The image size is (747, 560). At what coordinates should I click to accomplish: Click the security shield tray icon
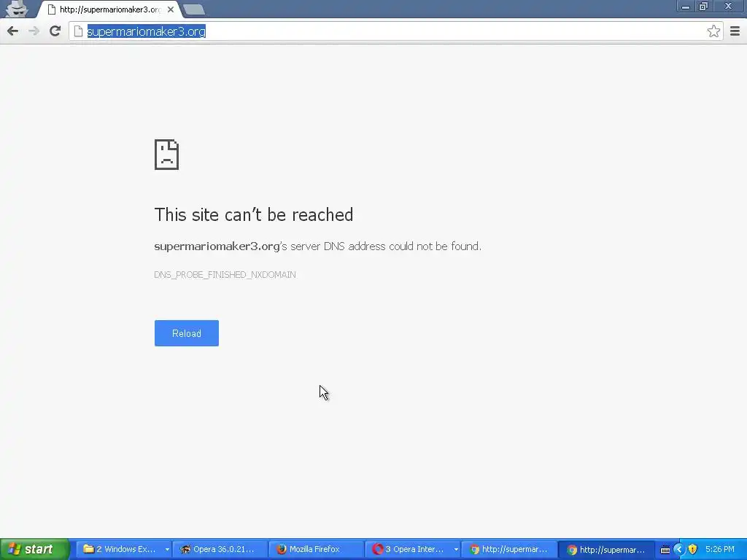[693, 550]
